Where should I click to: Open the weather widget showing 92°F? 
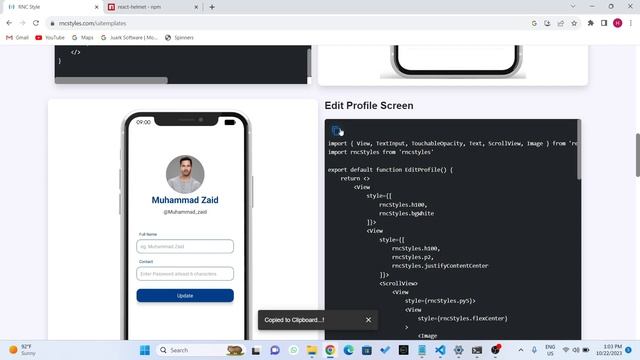pyautogui.click(x=22, y=350)
